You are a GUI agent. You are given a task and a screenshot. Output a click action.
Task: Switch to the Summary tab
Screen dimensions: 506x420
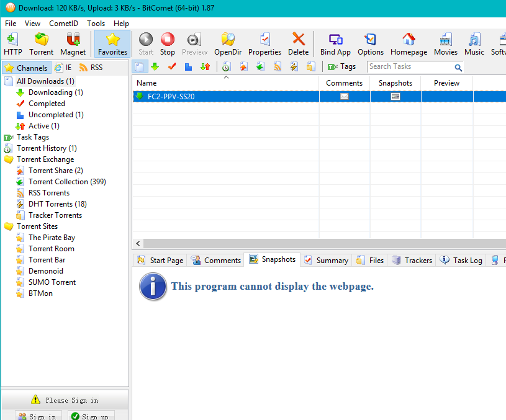pyautogui.click(x=326, y=261)
